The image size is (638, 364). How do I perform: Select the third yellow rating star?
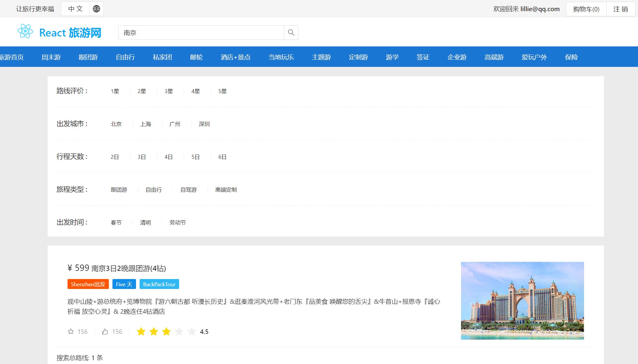click(x=166, y=331)
